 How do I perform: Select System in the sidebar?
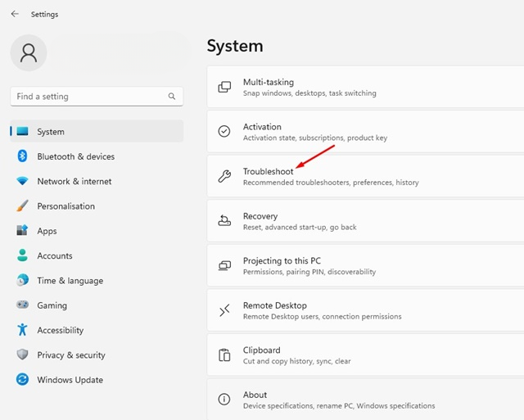click(x=97, y=131)
